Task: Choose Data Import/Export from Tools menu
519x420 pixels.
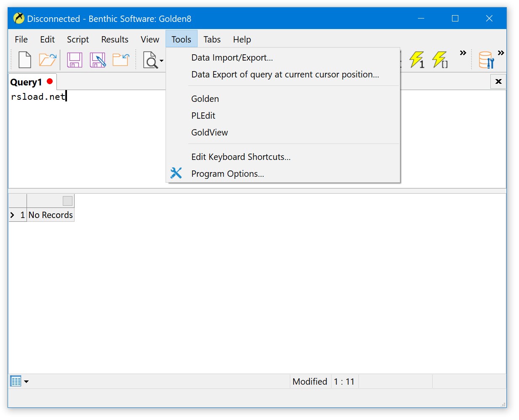Action: click(x=232, y=58)
